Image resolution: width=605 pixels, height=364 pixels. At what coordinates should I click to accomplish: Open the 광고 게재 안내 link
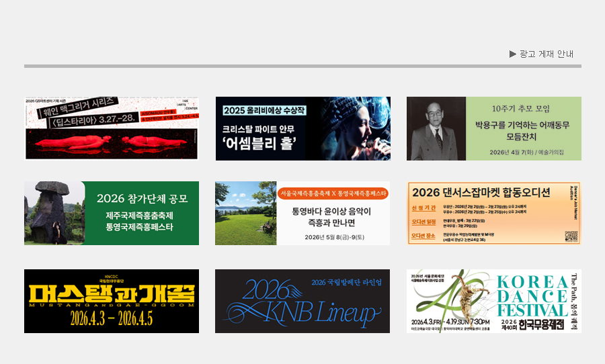(546, 54)
